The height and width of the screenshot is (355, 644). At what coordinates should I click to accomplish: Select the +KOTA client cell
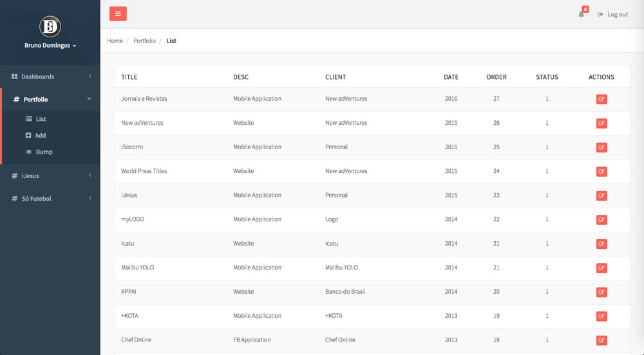click(334, 316)
